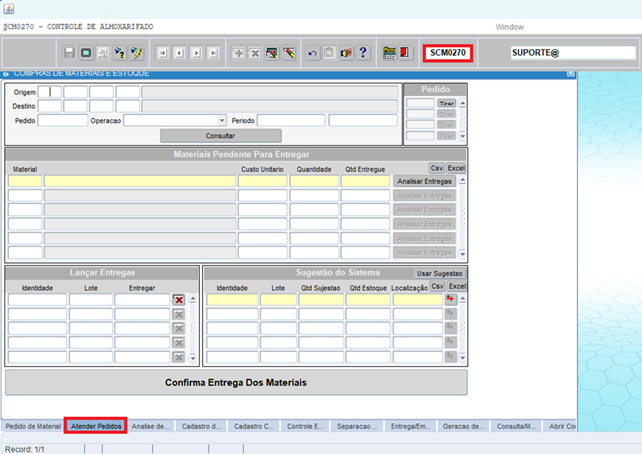642x454 pixels.
Task: Click the Pedido number input field
Action: [x=63, y=120]
